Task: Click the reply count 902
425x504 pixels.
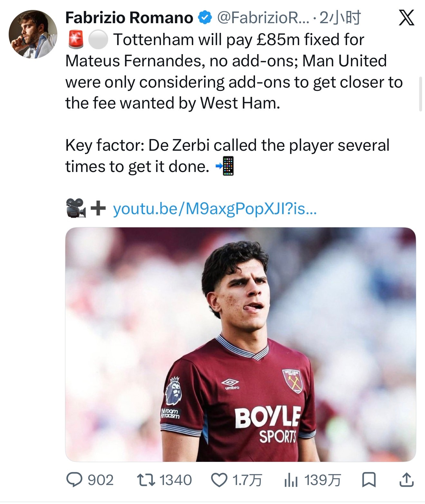Action: click(x=100, y=480)
